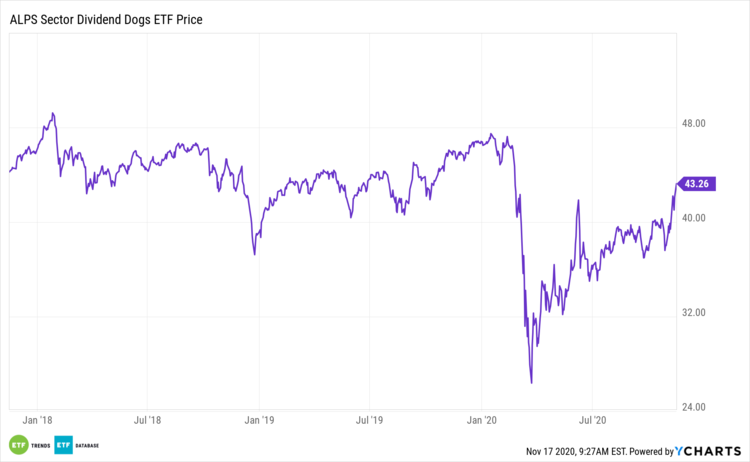Click the TRENDS text beside the green logo
The image size is (750, 462).
(x=40, y=445)
